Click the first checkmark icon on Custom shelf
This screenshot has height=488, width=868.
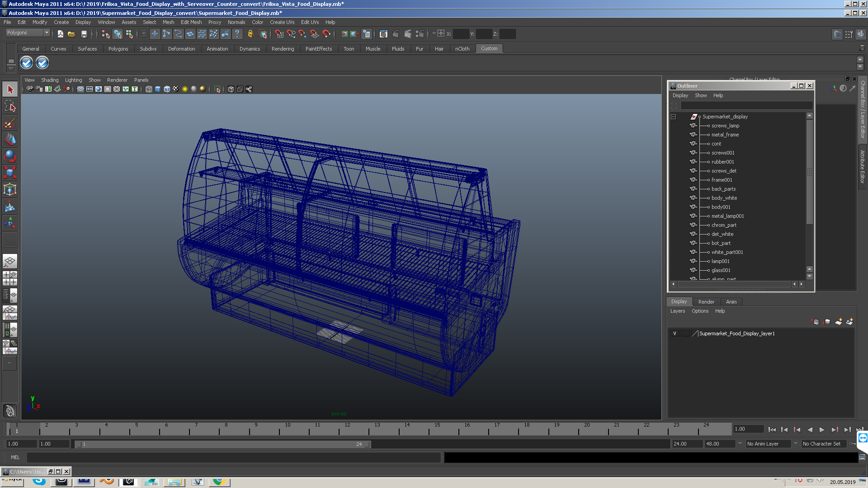27,63
